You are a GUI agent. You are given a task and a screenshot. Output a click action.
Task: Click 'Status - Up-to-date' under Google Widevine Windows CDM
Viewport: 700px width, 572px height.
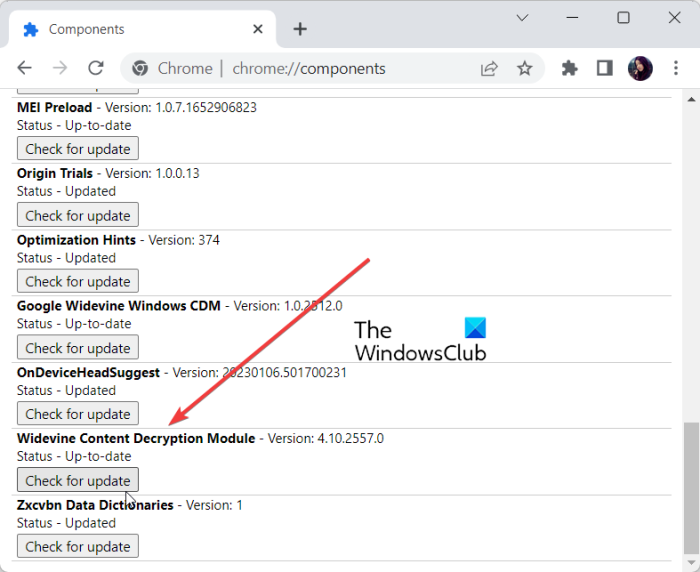(74, 324)
